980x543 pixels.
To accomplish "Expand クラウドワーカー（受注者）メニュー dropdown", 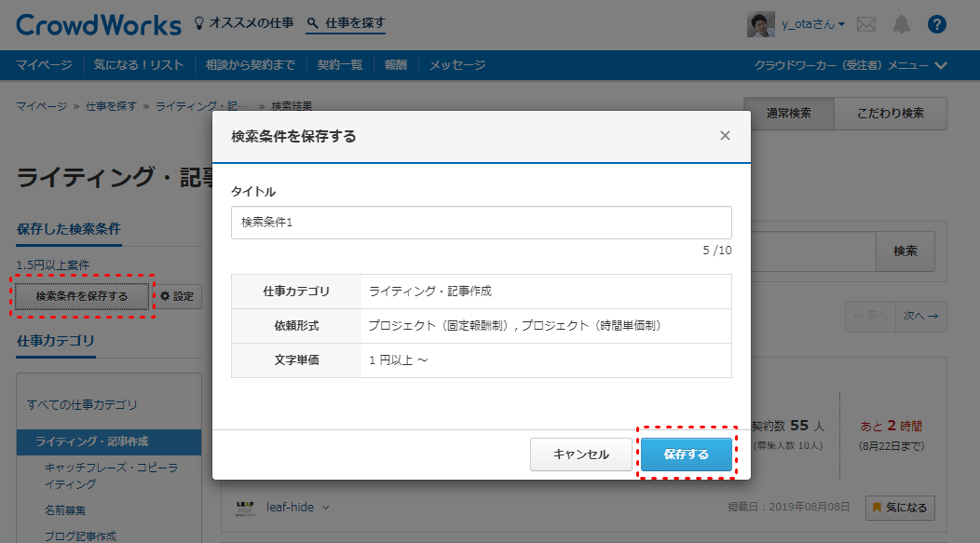I will pyautogui.click(x=851, y=65).
